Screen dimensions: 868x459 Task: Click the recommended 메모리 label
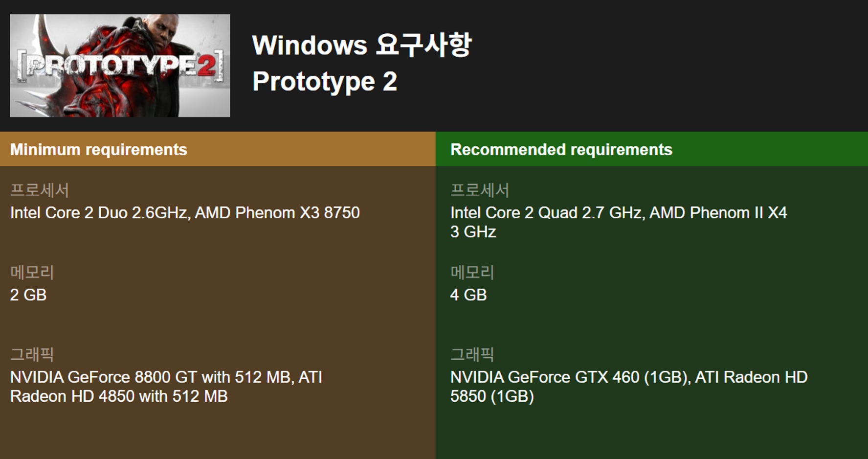pos(472,272)
